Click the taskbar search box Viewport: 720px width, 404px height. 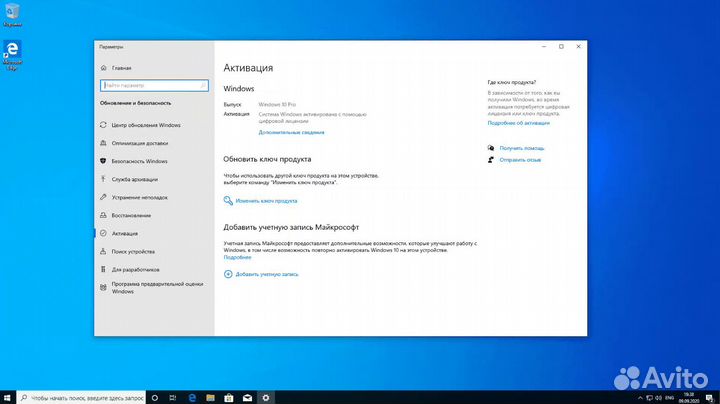click(82, 398)
